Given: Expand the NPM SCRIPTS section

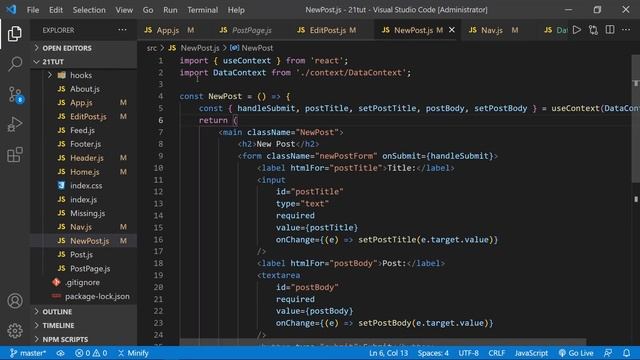Looking at the screenshot, I should coord(84,339).
